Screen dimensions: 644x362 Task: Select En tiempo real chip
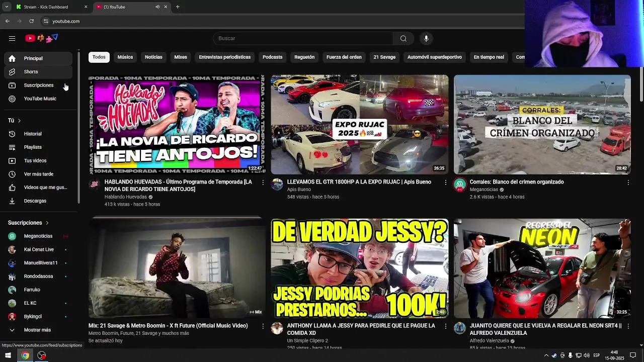[489, 57]
